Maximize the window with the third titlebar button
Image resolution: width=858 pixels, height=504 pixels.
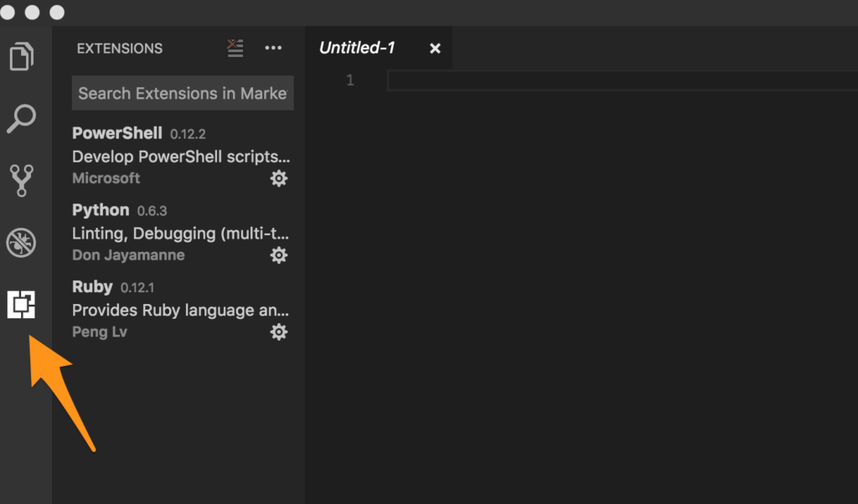pyautogui.click(x=57, y=13)
